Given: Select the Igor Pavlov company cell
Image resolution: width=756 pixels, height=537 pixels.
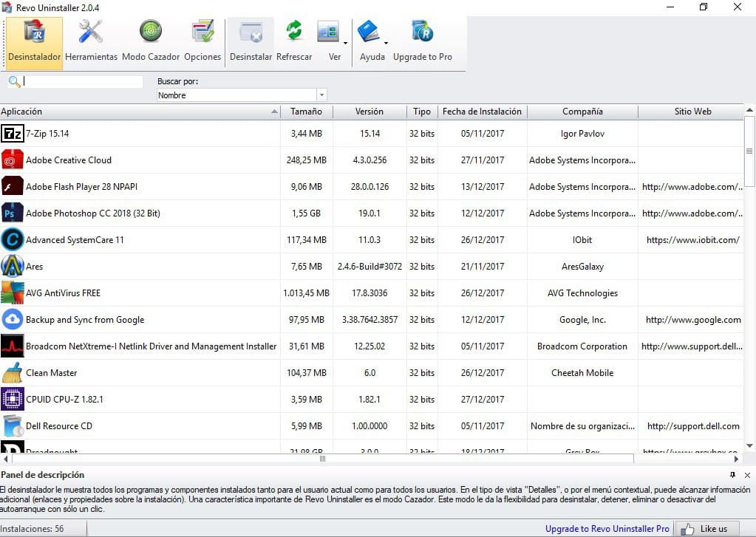Looking at the screenshot, I should [x=582, y=134].
